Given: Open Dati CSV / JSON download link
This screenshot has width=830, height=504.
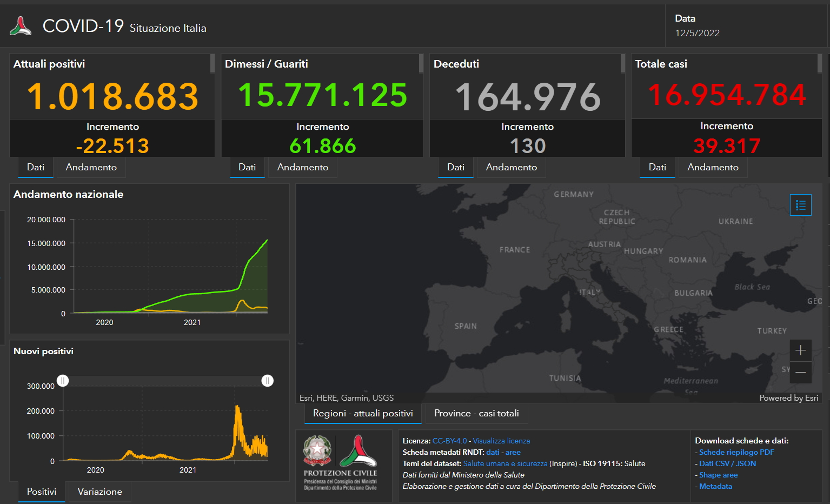Looking at the screenshot, I should [727, 463].
